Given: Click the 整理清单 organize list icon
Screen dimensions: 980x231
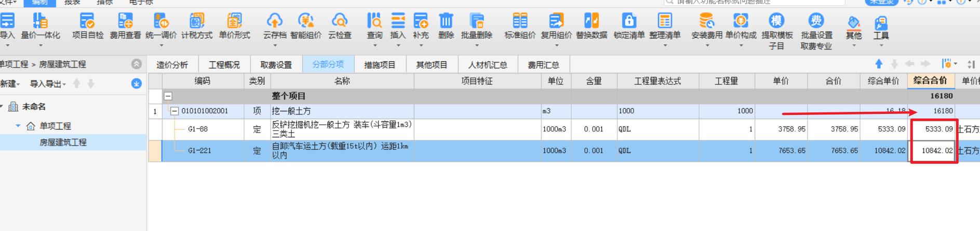Looking at the screenshot, I should click(665, 21).
